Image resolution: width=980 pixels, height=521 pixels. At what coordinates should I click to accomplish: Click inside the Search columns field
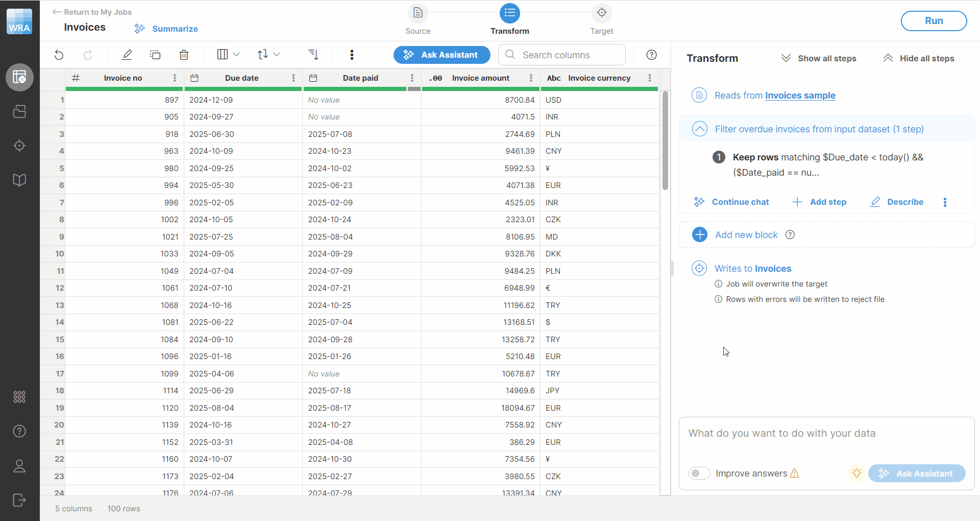pos(561,55)
